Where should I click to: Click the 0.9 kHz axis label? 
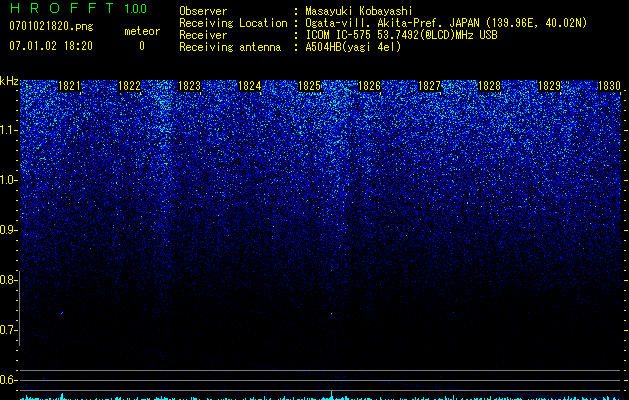[x=8, y=230]
